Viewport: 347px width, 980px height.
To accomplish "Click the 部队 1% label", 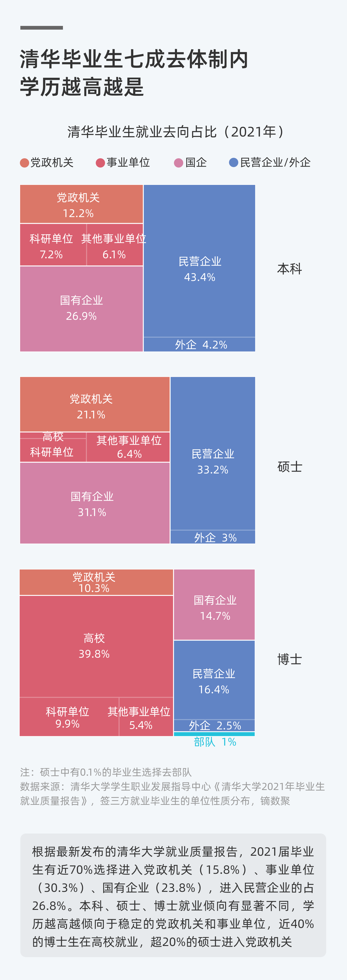I will [x=215, y=741].
